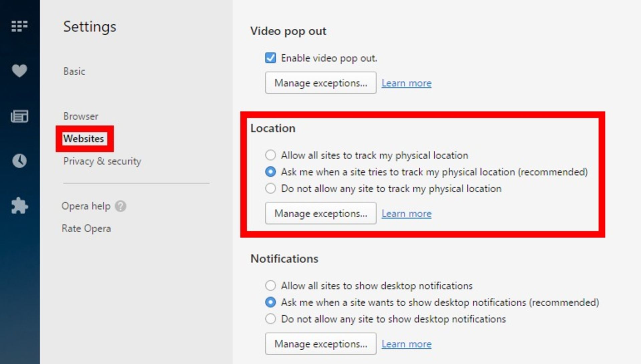Open personal news icon in sidebar
Viewport: 641px width, 364px height.
19,116
